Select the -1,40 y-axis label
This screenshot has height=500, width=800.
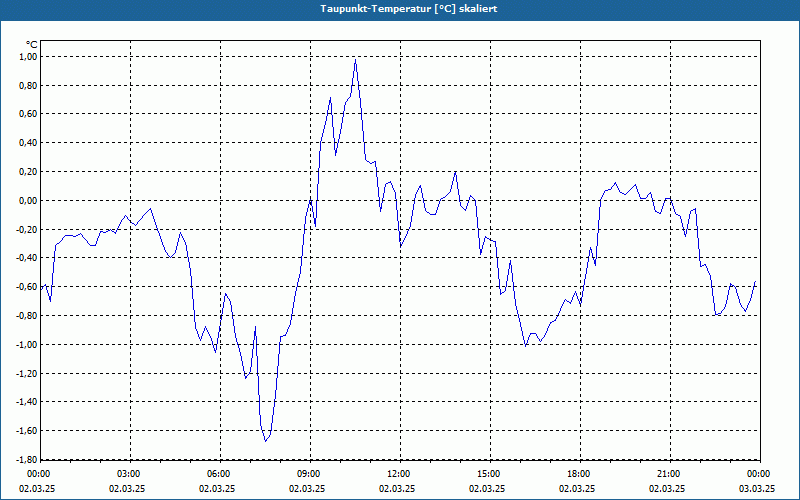click(28, 402)
